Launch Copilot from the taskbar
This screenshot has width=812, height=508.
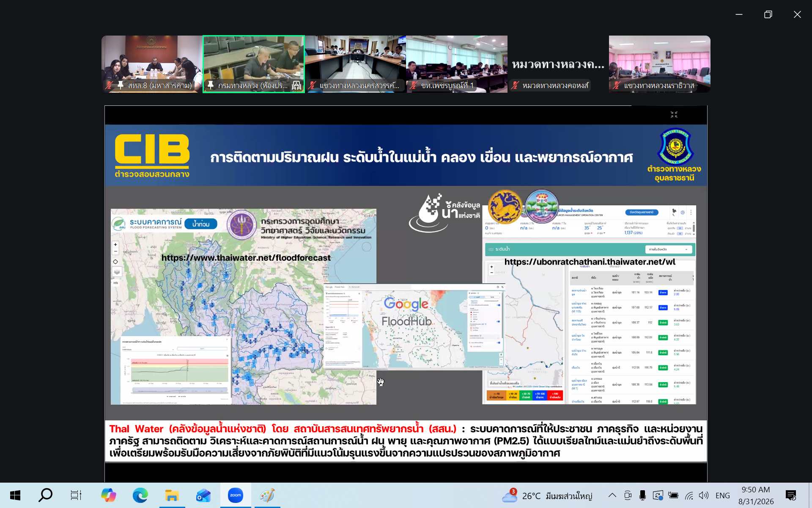pos(109,495)
